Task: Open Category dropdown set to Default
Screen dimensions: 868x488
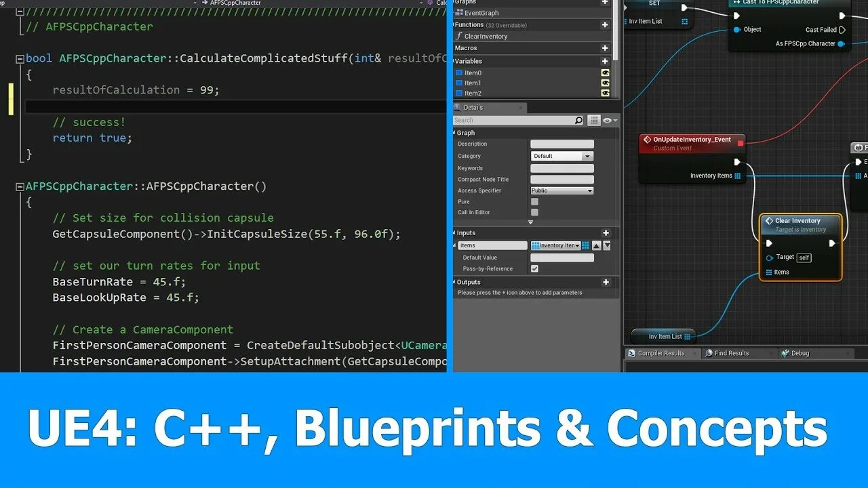Action: point(562,156)
